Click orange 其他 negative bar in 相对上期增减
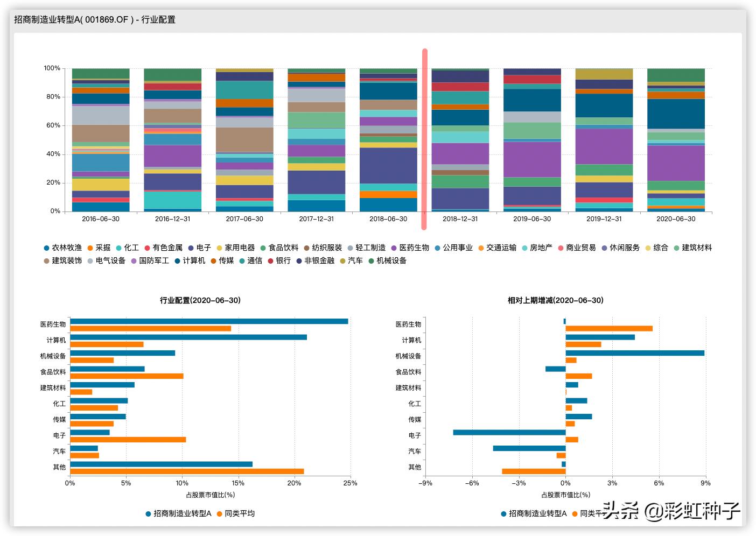 534,471
